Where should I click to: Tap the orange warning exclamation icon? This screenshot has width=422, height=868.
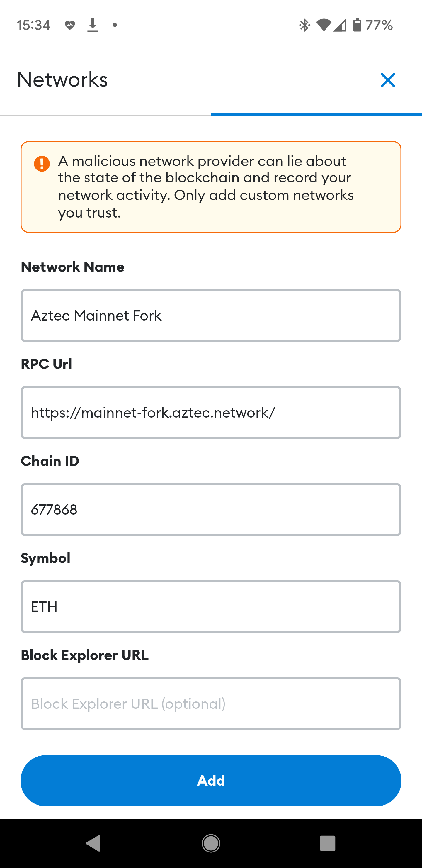point(42,164)
